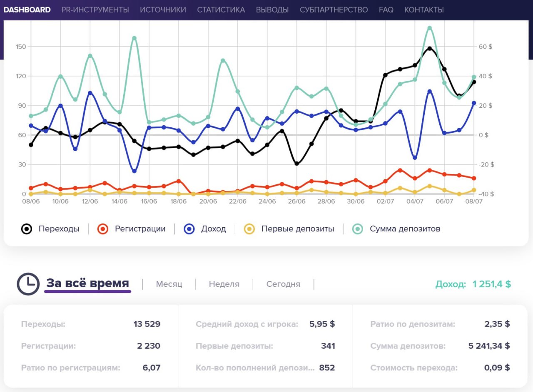Toggle Переходы series via its legend label
The height and width of the screenshot is (392, 533).
59,229
